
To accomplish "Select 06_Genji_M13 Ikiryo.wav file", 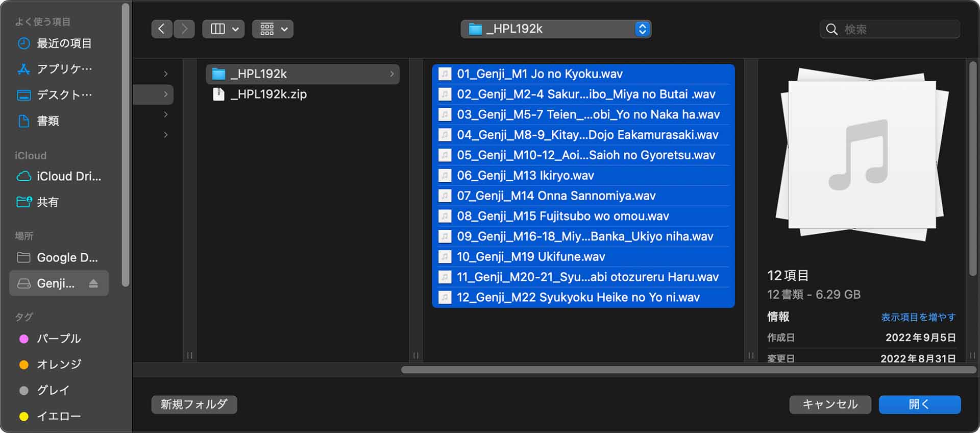I will pos(525,176).
